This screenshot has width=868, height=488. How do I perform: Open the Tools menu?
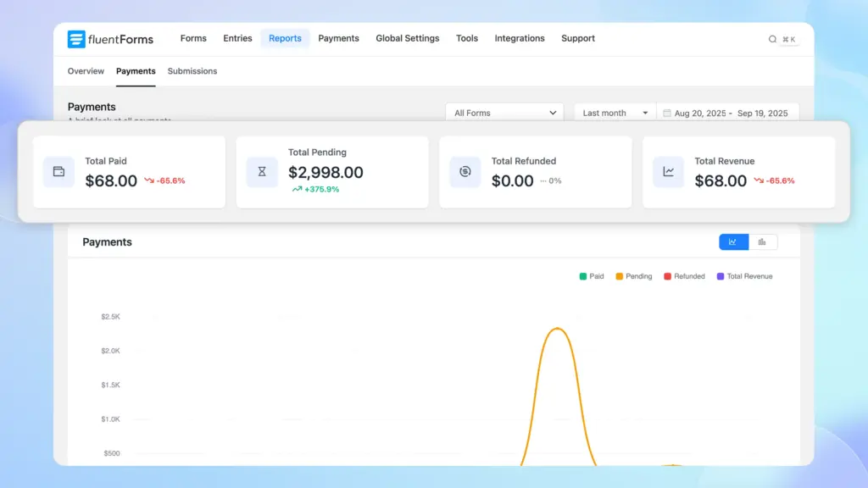pos(467,38)
